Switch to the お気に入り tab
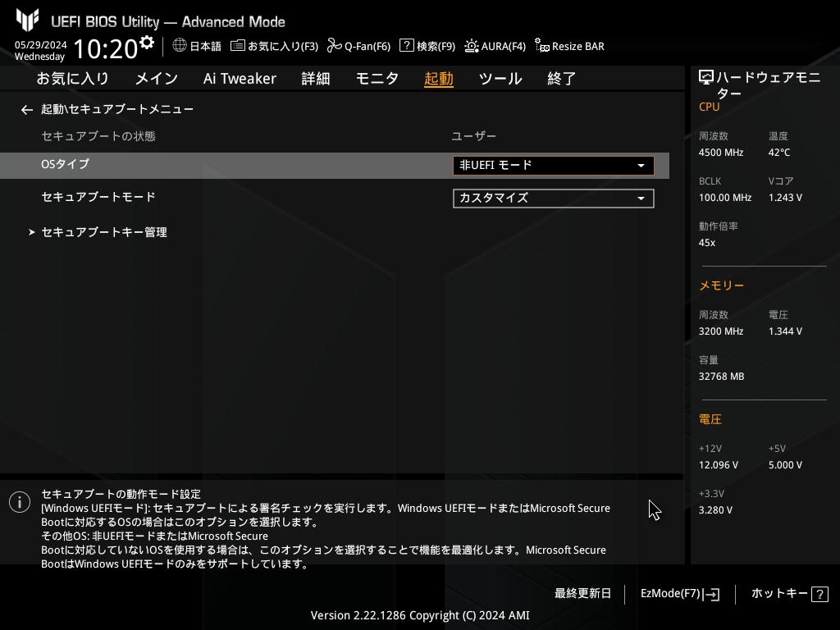 point(72,79)
